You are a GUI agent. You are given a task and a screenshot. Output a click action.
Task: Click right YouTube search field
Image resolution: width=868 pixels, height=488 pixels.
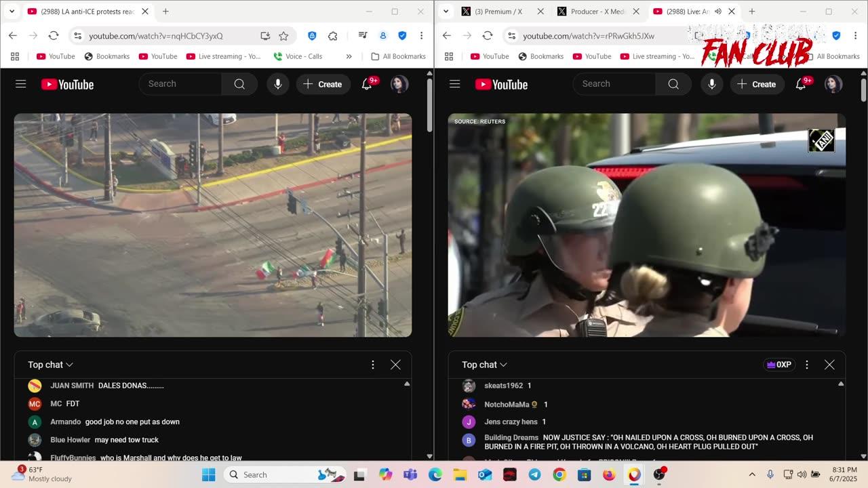pyautogui.click(x=614, y=84)
